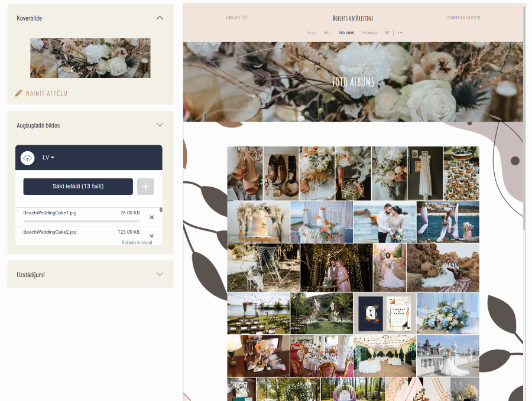Open the pink high-heel shoes photo
Screen dimensions: 532x401
[245, 174]
